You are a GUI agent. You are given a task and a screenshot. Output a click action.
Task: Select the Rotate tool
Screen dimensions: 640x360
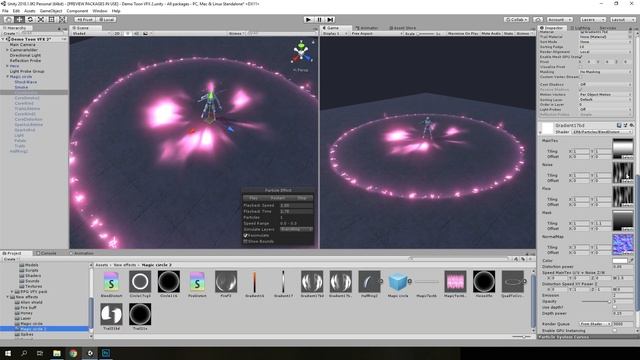coord(30,19)
